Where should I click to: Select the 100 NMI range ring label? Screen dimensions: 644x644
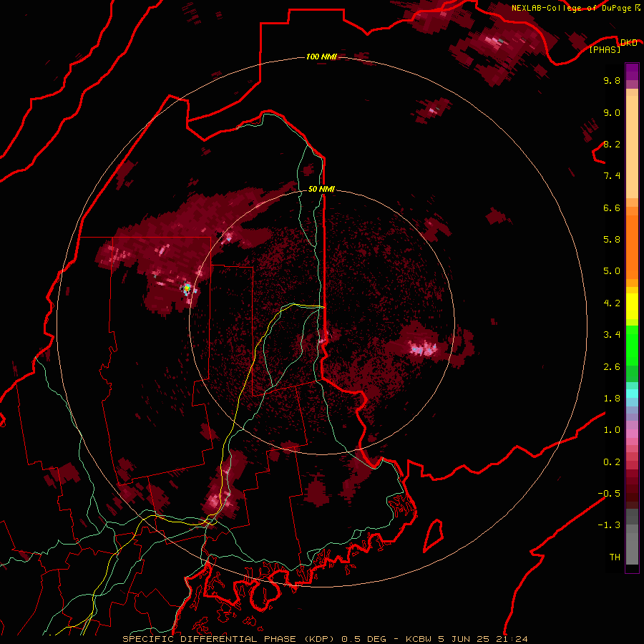[x=321, y=57]
